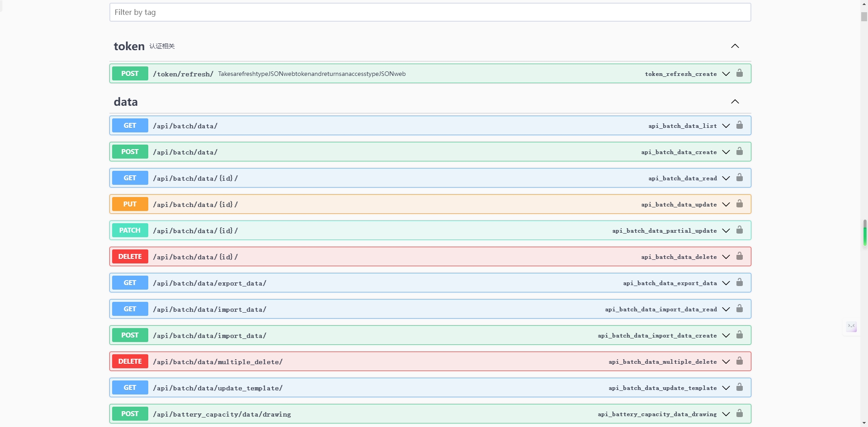Expand the api_batch_data_multiple_delete chevron
Image resolution: width=868 pixels, height=427 pixels.
click(726, 361)
